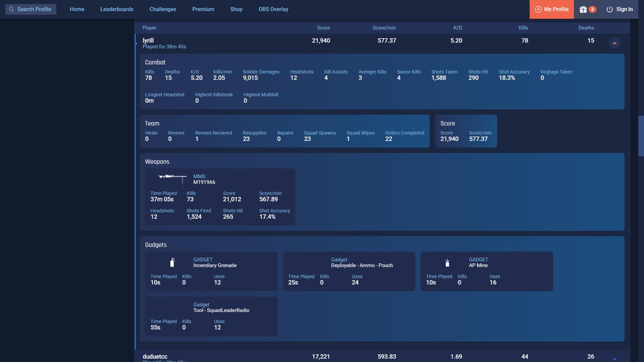Sort by Deaths column header
This screenshot has width=644, height=362.
[x=586, y=28]
